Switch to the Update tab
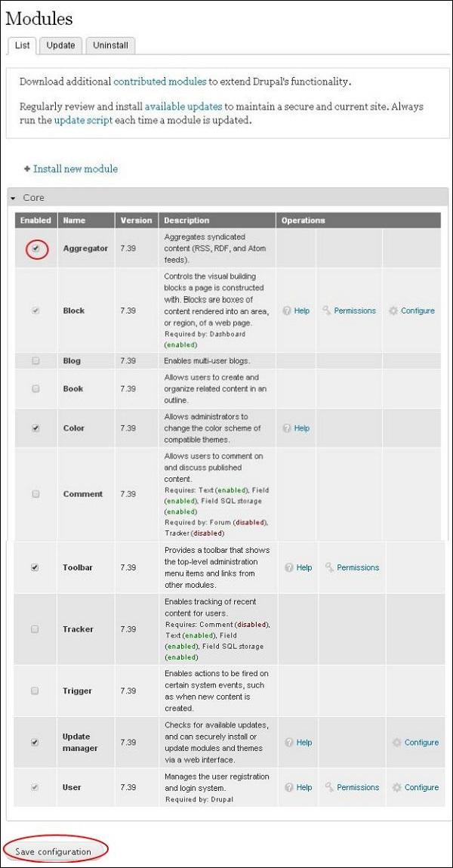The image size is (453, 868). point(60,45)
